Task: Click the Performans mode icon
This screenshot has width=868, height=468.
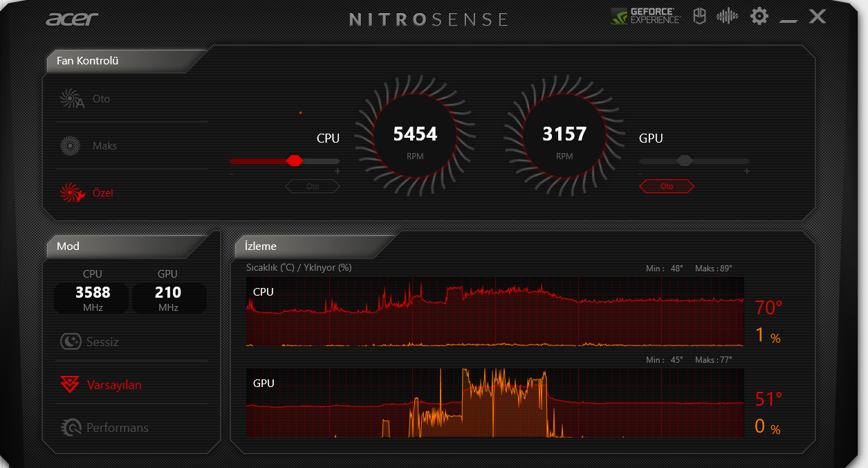Action: point(71,427)
